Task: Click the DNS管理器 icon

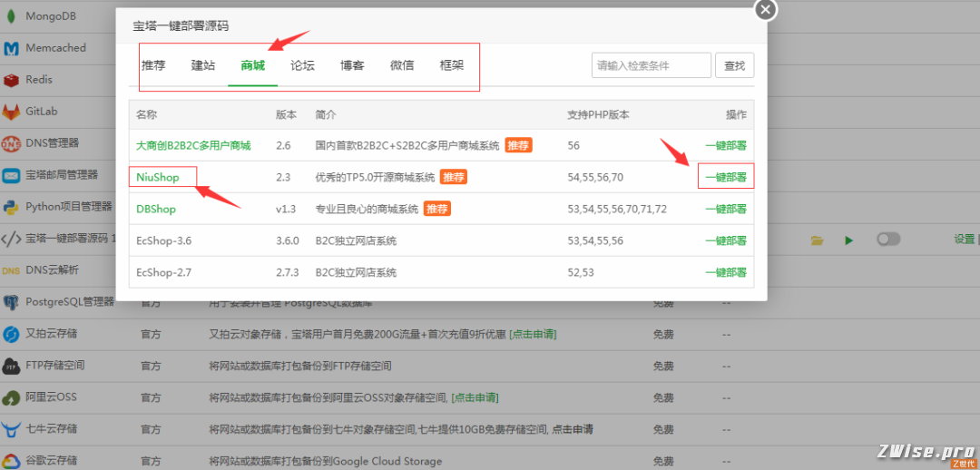Action: coord(11,143)
